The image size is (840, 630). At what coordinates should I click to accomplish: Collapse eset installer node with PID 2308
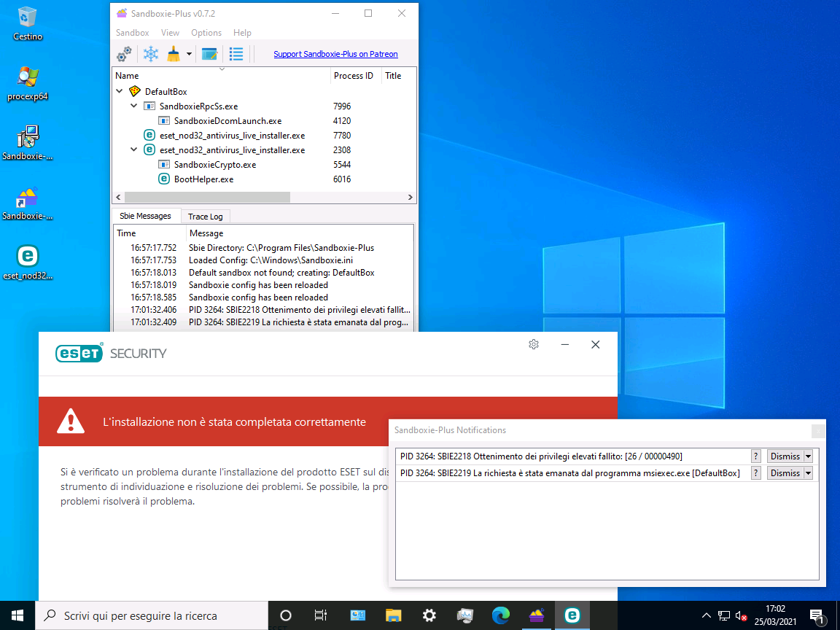[x=134, y=150]
